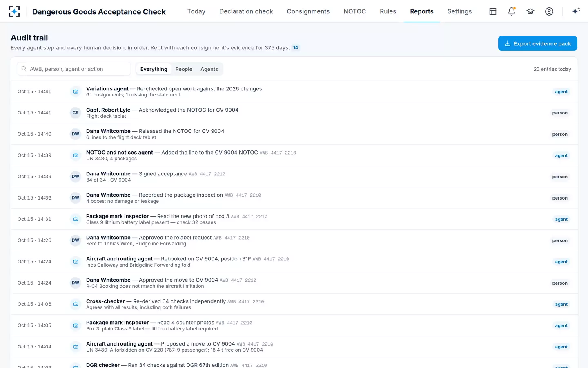Go to the NOTOC tab
Image resolution: width=588 pixels, height=368 pixels.
[355, 11]
